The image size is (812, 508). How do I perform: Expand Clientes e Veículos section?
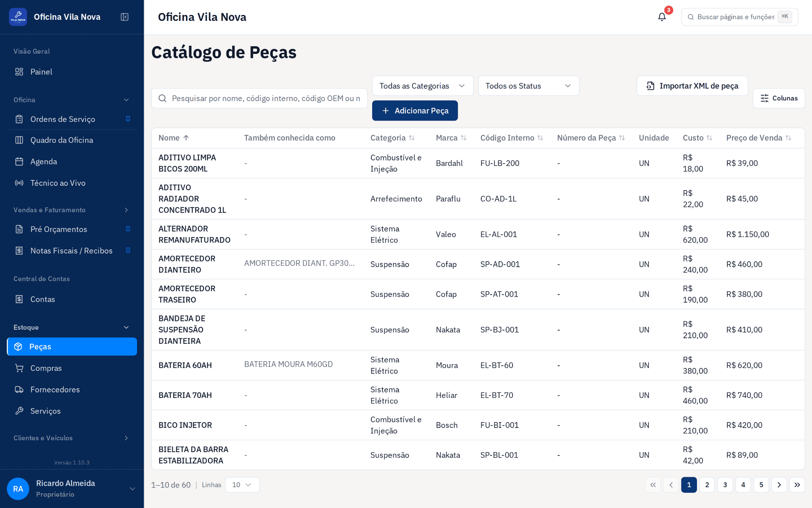(126, 438)
